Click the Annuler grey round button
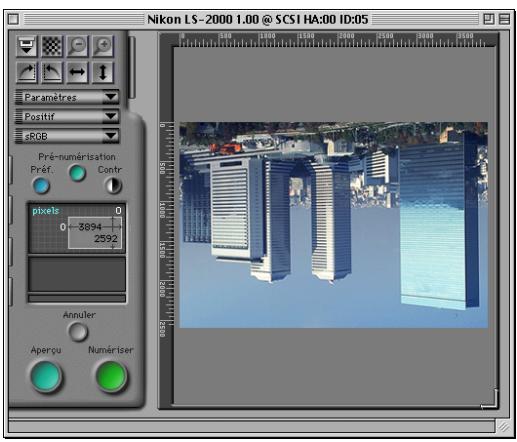Image resolution: width=517 pixels, height=442 pixels. [78, 332]
